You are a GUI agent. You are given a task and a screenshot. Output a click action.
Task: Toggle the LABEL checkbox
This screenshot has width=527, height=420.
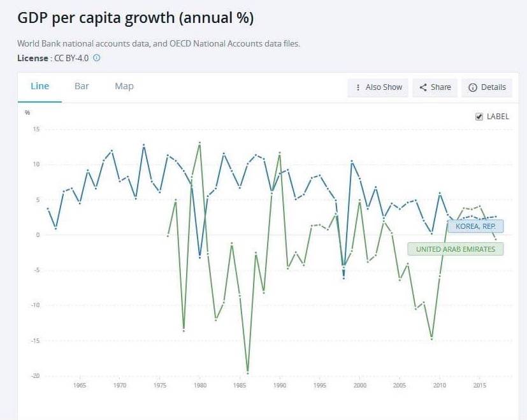[x=479, y=117]
